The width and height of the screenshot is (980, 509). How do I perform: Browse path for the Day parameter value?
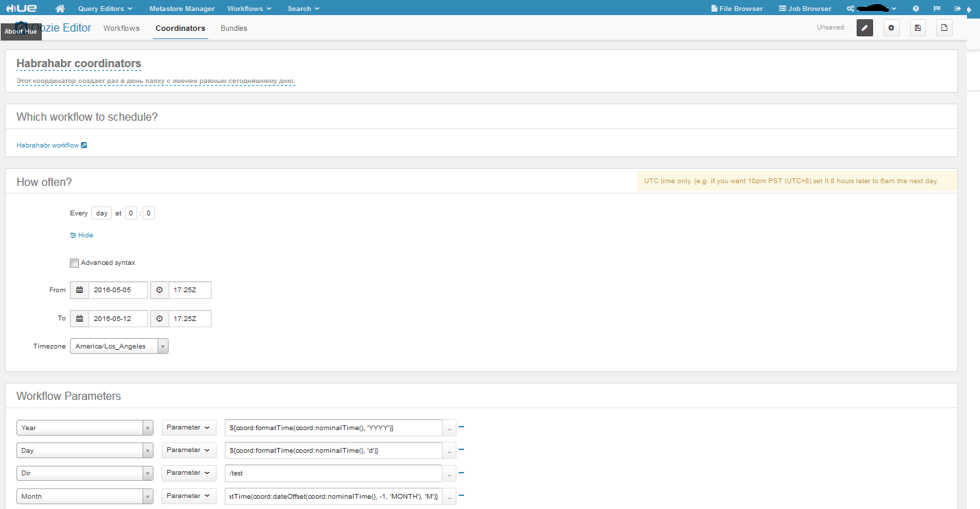coord(449,451)
